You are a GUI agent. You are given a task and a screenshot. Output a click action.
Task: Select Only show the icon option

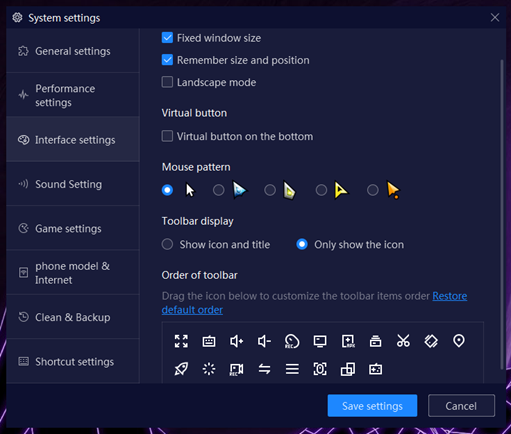(302, 244)
